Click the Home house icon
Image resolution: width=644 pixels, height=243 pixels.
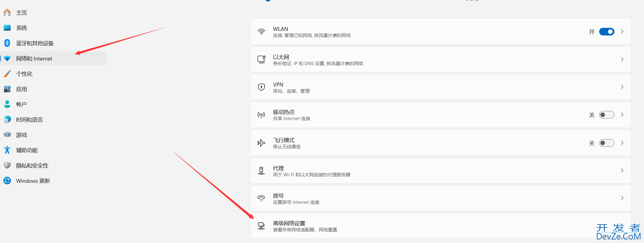coord(7,13)
